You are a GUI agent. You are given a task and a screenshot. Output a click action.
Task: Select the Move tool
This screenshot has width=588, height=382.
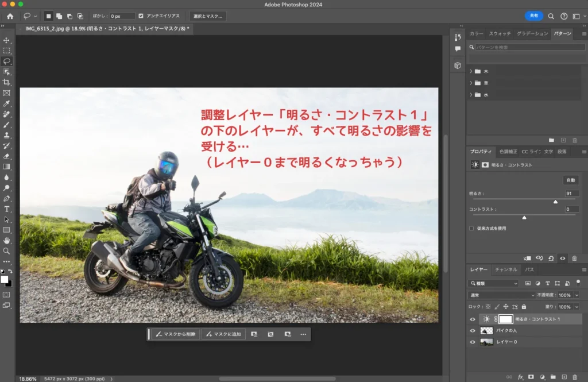pos(7,40)
